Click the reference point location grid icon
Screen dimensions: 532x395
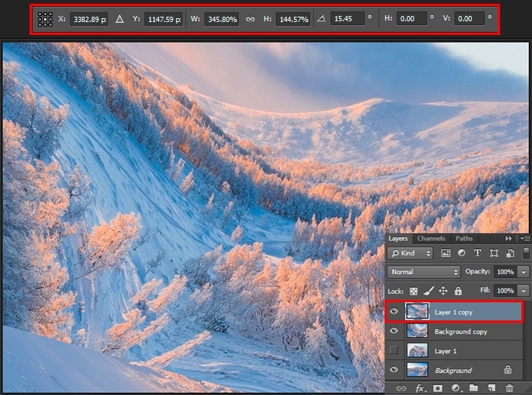pos(46,18)
